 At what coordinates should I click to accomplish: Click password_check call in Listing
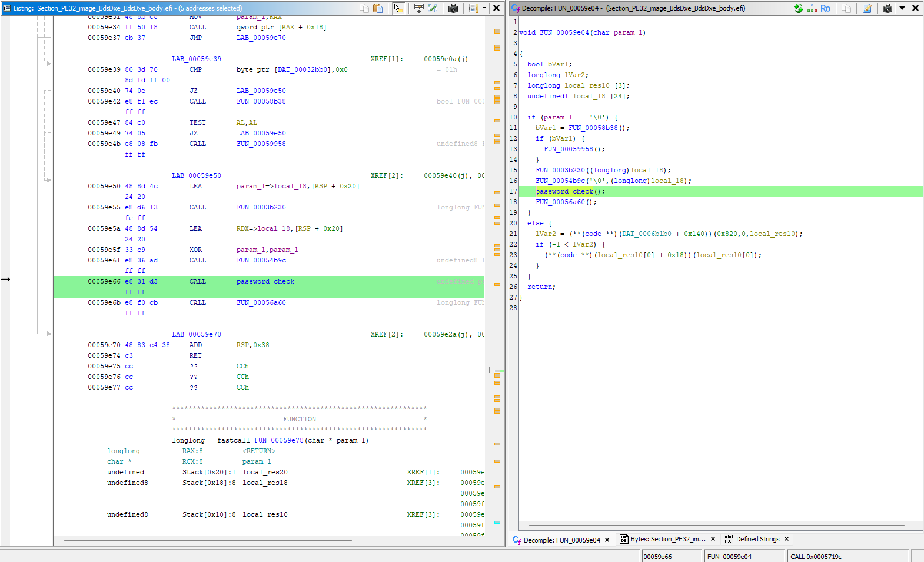(x=265, y=281)
